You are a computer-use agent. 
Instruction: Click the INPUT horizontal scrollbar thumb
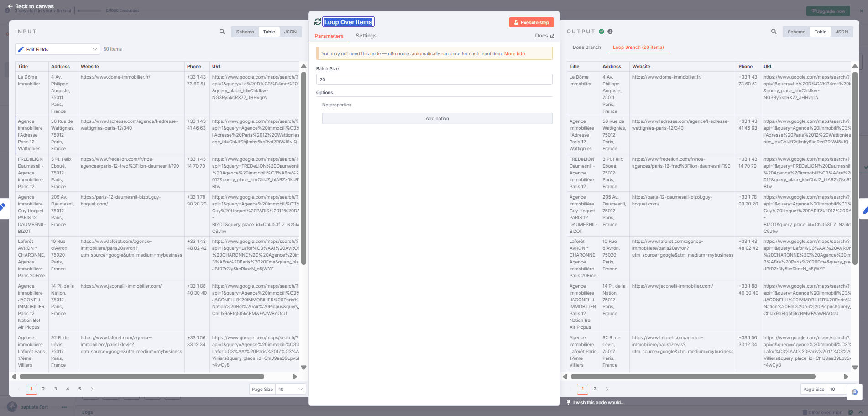click(x=141, y=377)
